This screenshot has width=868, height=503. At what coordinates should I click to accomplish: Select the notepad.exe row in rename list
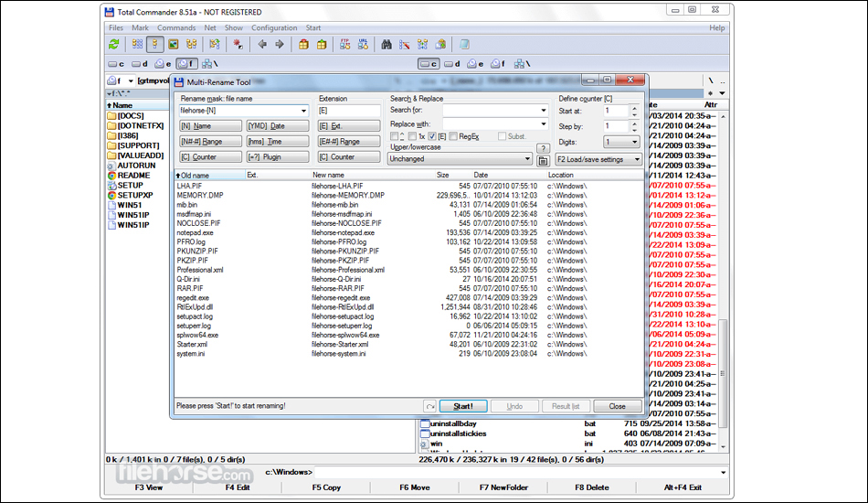click(x=408, y=232)
